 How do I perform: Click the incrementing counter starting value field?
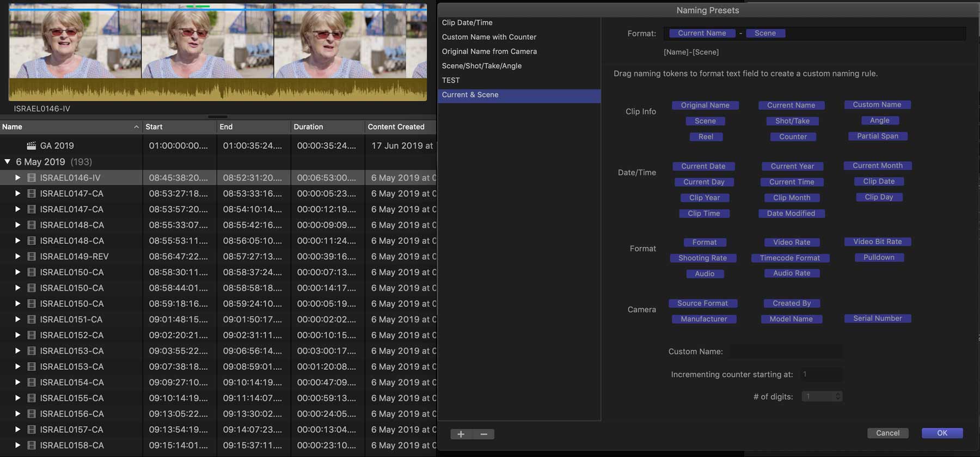822,375
